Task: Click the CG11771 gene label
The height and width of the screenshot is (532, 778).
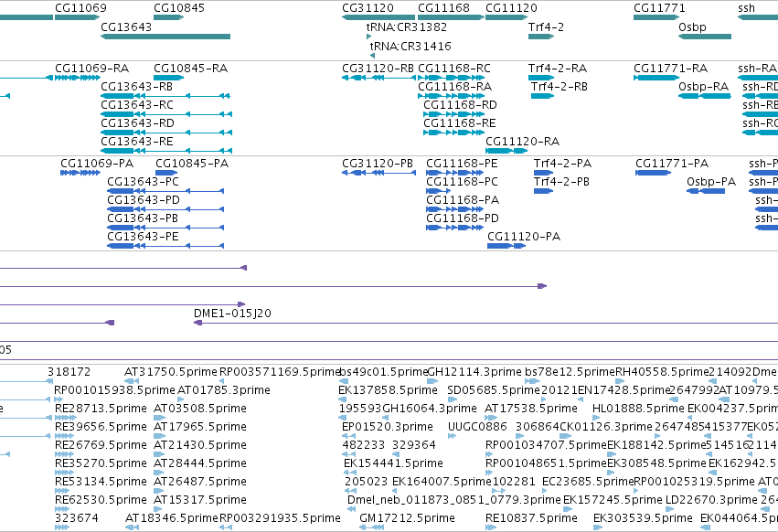Action: coord(659,8)
